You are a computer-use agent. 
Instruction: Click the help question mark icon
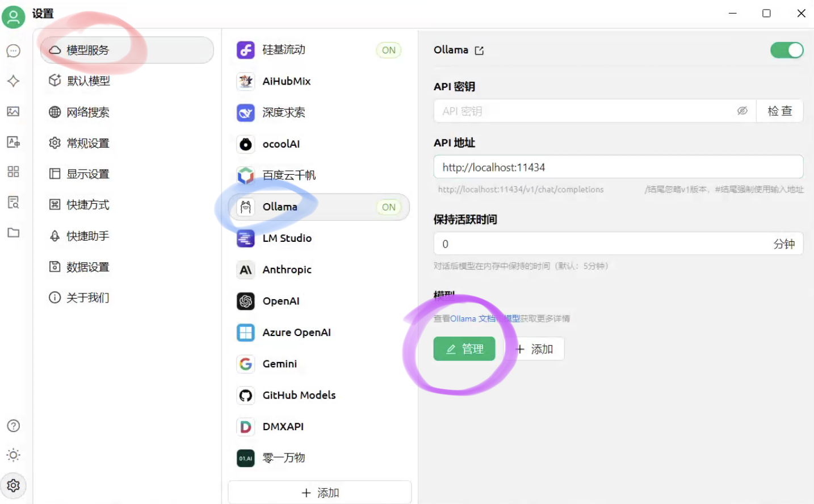(x=14, y=426)
